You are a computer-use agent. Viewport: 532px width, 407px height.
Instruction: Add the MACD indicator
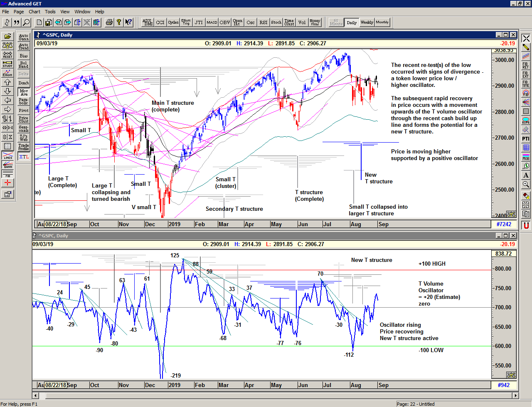tap(212, 22)
